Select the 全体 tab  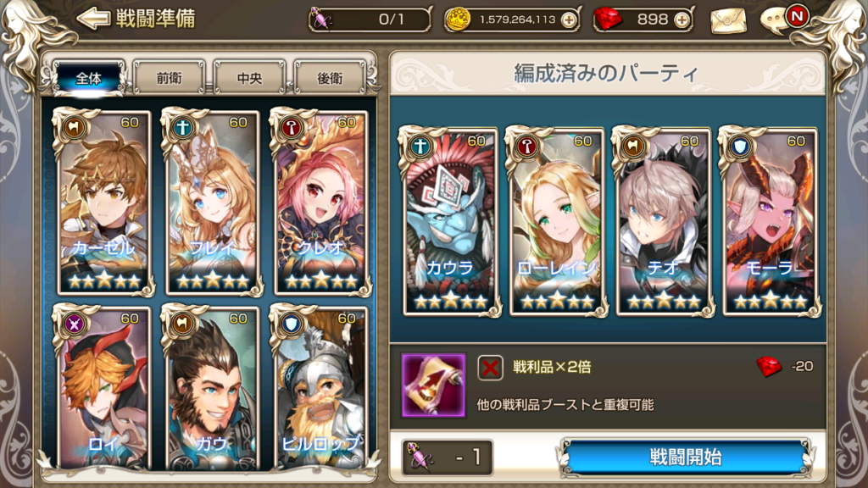(x=88, y=78)
